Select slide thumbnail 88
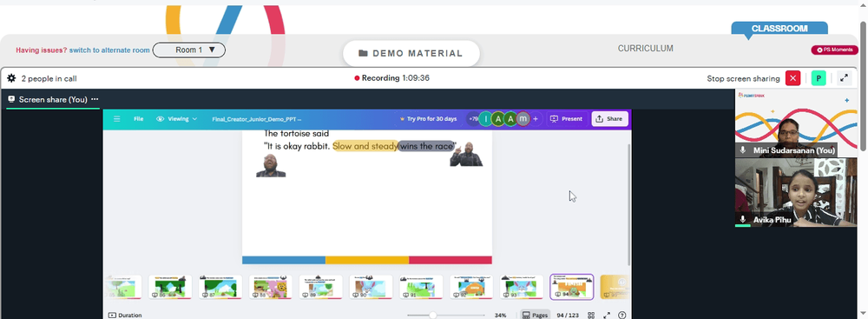 coord(270,288)
